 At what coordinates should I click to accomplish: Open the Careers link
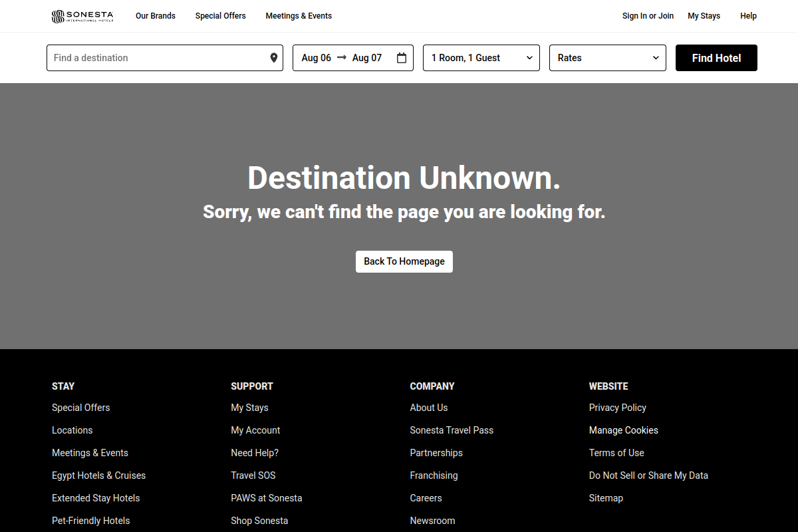click(426, 498)
